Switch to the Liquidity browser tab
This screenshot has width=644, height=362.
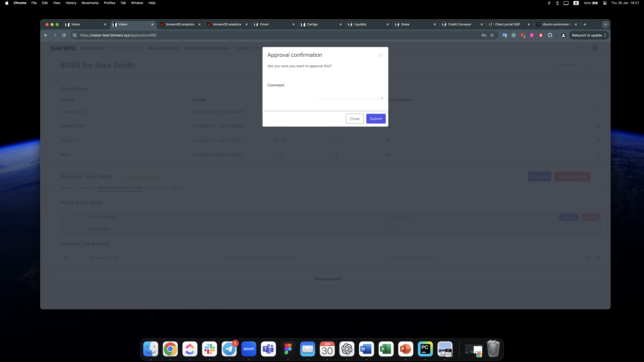360,24
